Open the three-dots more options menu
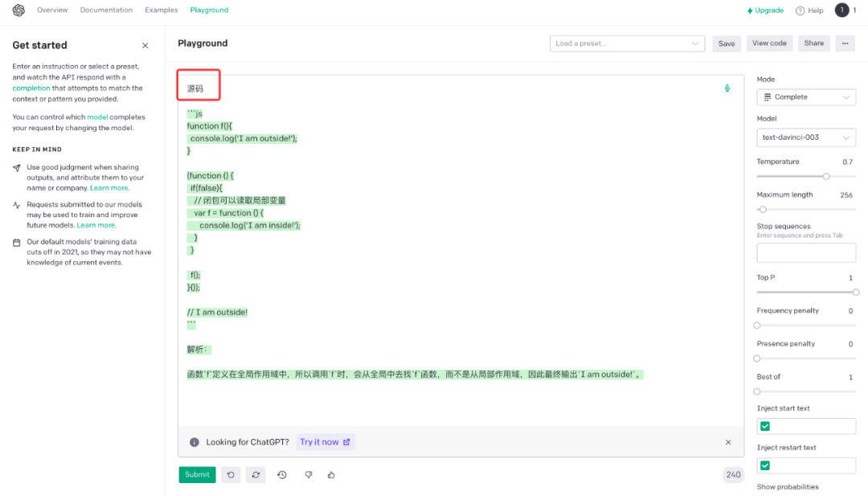Screen dimensions: 868x496 (x=845, y=43)
